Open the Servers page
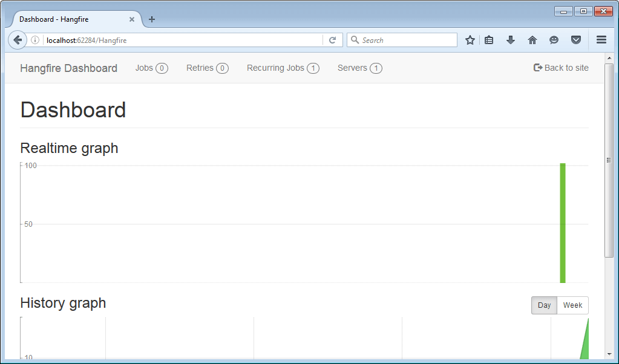Image resolution: width=619 pixels, height=364 pixels. pyautogui.click(x=359, y=68)
